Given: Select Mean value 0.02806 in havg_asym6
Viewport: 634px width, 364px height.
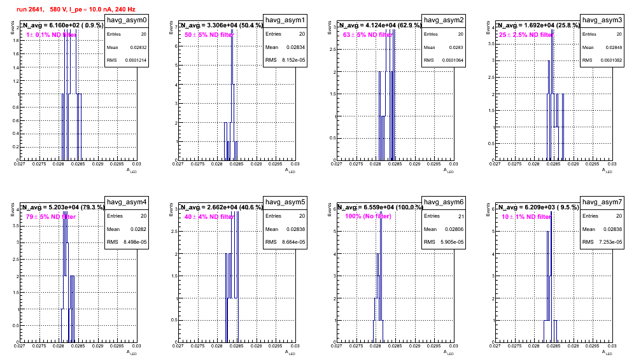Looking at the screenshot, I should point(454,229).
